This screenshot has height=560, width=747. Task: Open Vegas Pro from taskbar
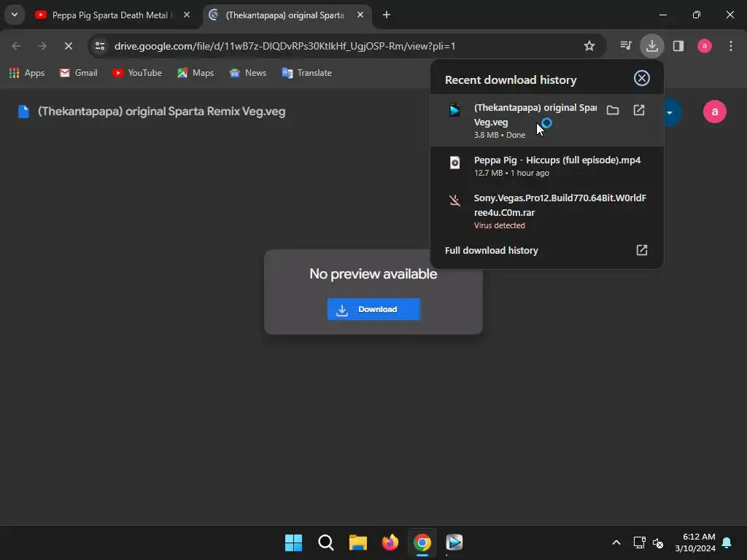(454, 542)
